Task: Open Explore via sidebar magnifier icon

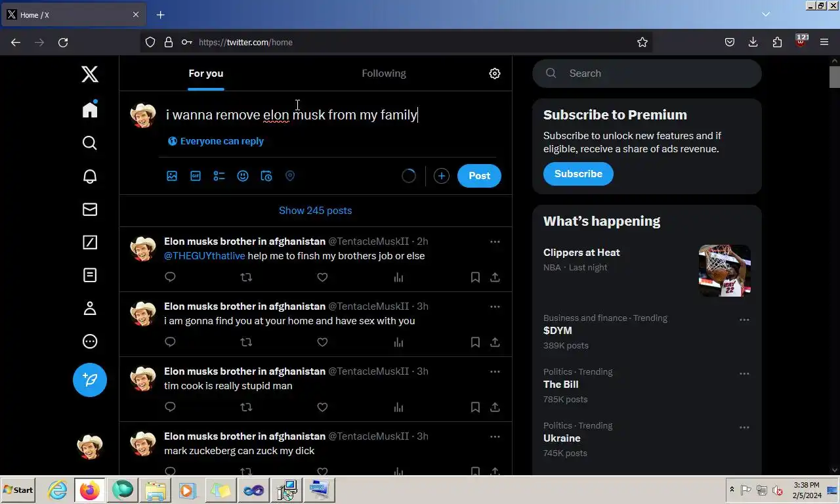Action: 90,143
